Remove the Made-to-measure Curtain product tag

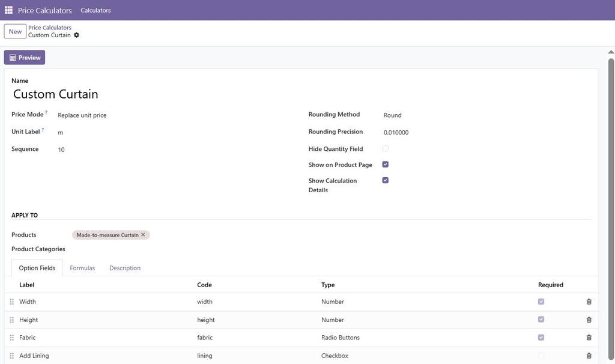143,235
